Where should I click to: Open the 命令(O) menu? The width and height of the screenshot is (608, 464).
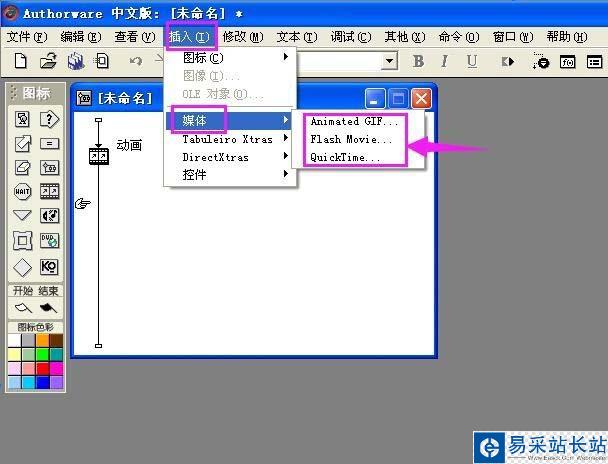[x=459, y=37]
